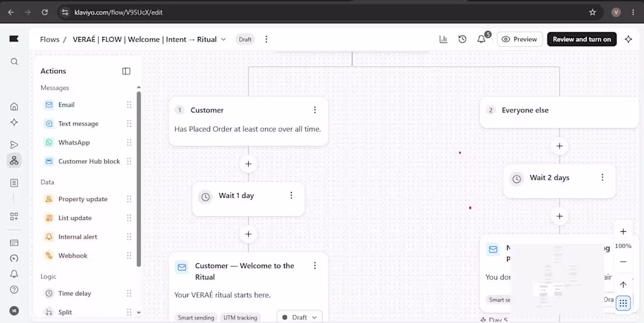
Task: Select the Email action block
Action: 87,105
